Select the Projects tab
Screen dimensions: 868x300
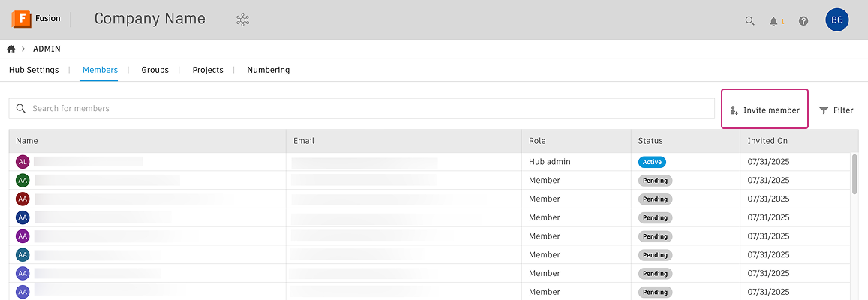pyautogui.click(x=208, y=70)
